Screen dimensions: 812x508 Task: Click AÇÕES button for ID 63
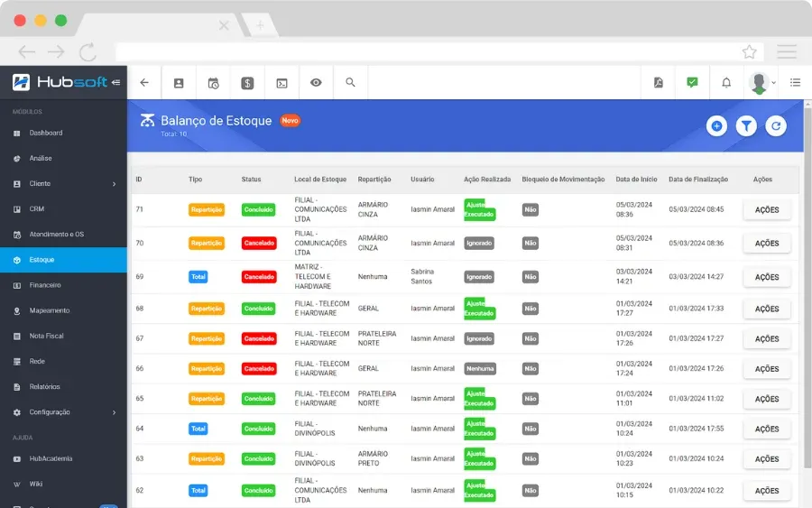tap(766, 458)
